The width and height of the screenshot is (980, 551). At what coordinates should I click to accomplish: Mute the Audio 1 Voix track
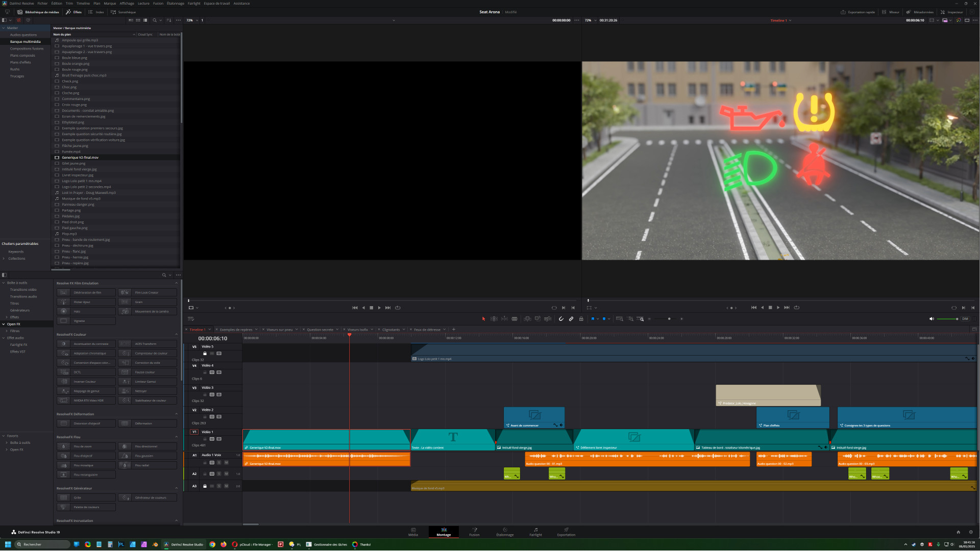[x=226, y=463]
